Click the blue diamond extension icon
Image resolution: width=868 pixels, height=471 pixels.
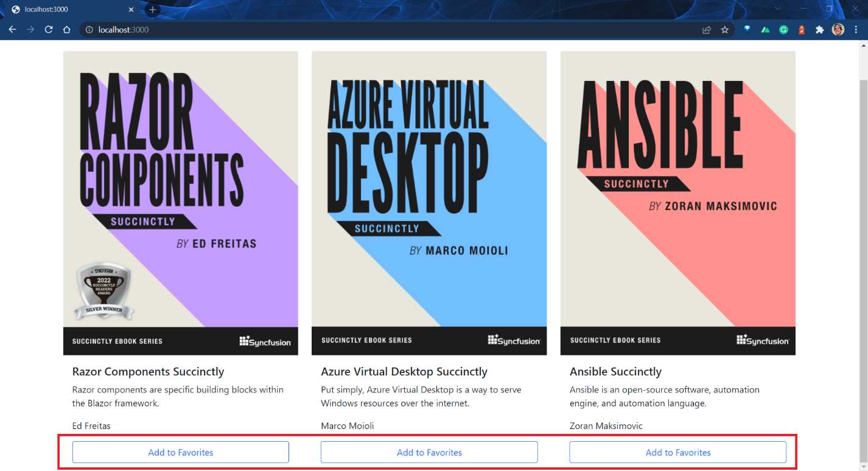pyautogui.click(x=747, y=29)
